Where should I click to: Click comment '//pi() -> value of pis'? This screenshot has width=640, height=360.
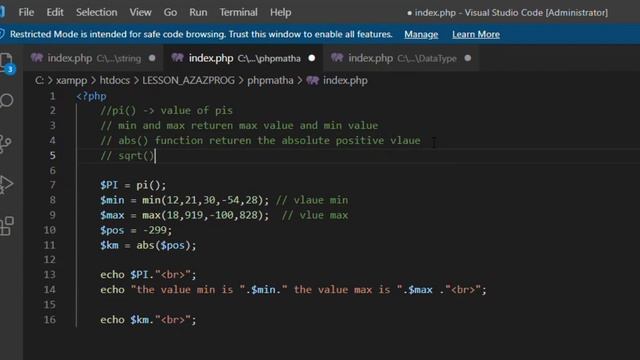click(167, 111)
